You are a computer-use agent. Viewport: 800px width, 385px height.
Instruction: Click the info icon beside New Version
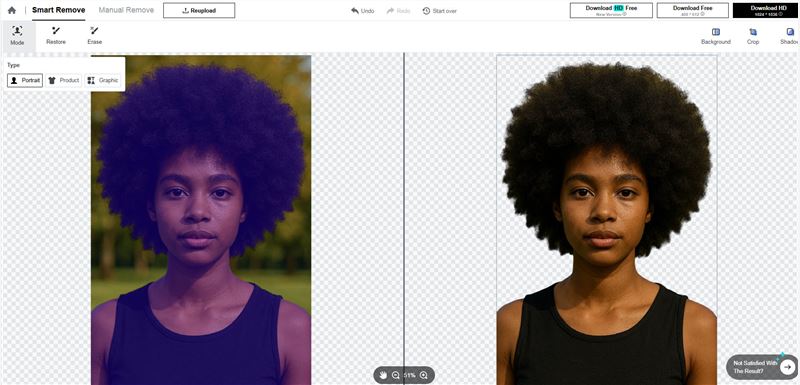pos(624,14)
